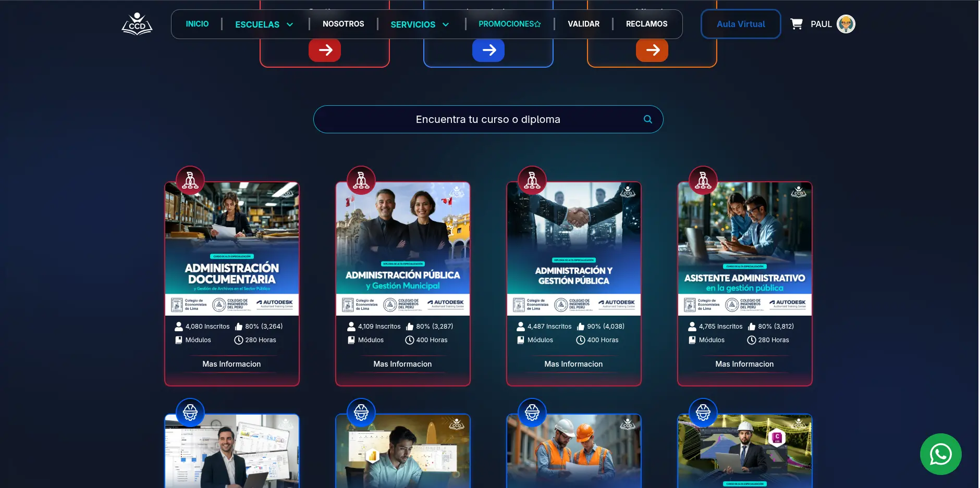The height and width of the screenshot is (488, 980).
Task: Click Mas Informacion on Administración Documentaria card
Action: 231,364
